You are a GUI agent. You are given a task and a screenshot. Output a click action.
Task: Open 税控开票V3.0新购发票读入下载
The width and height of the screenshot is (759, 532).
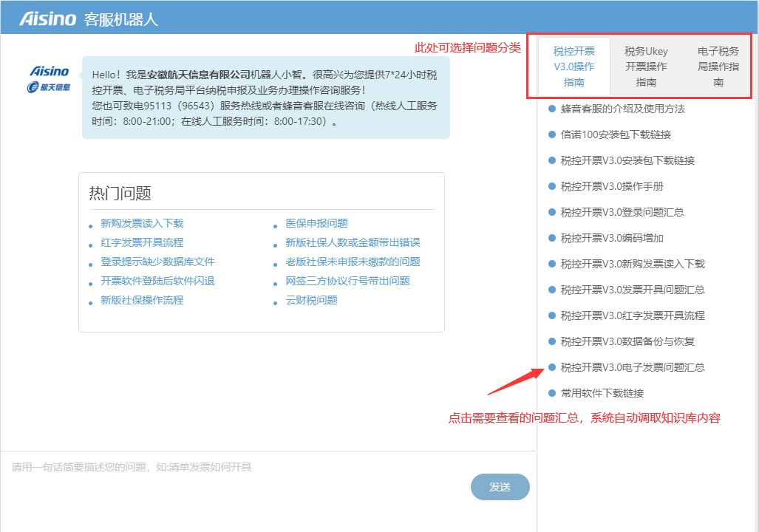(x=633, y=264)
